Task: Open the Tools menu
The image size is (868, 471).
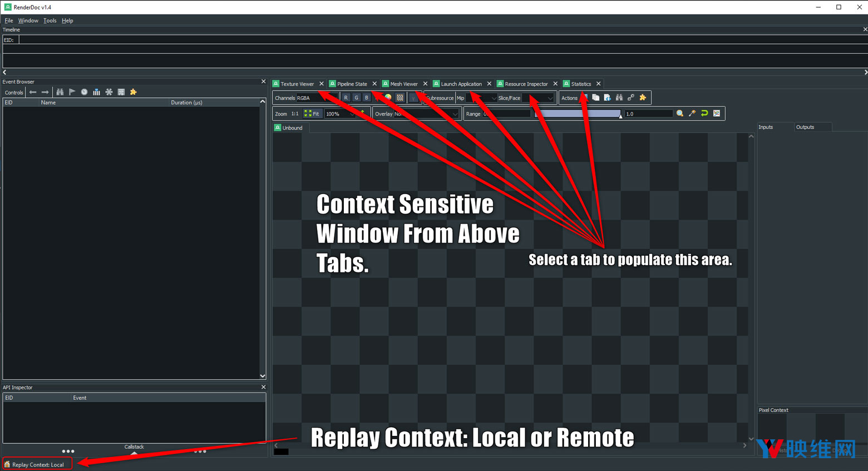Action: coord(50,21)
